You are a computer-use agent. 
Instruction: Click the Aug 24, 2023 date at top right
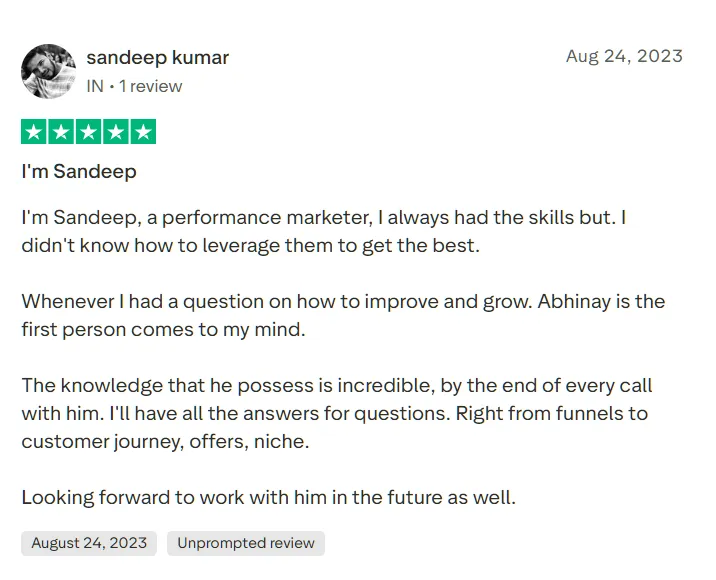[x=624, y=56]
